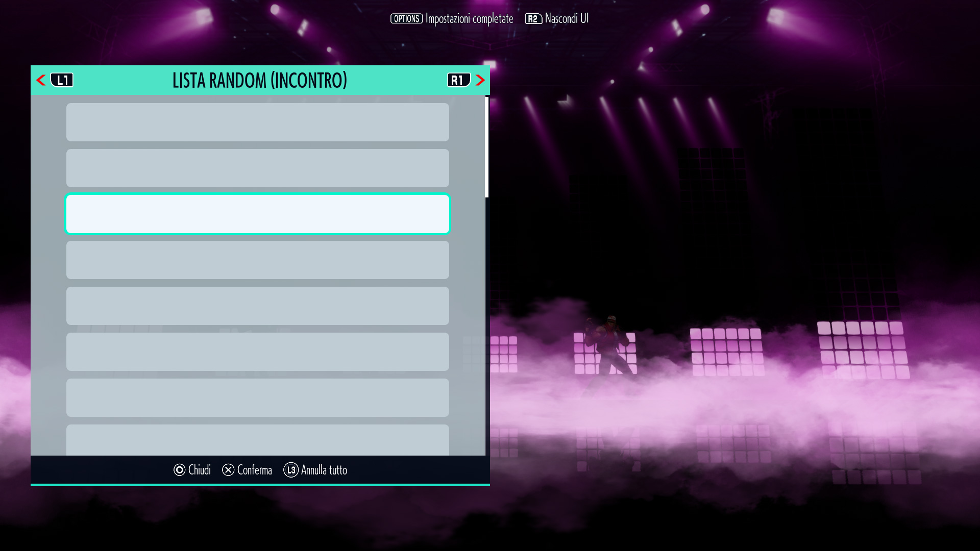The width and height of the screenshot is (980, 551).
Task: Click the circle button icon beside Chiudi
Action: 179,470
